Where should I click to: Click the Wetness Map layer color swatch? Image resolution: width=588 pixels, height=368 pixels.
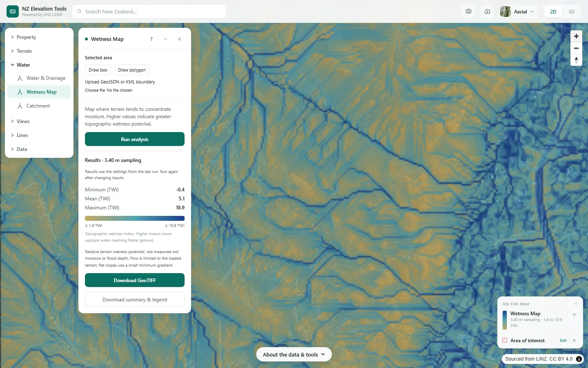[x=505, y=320]
